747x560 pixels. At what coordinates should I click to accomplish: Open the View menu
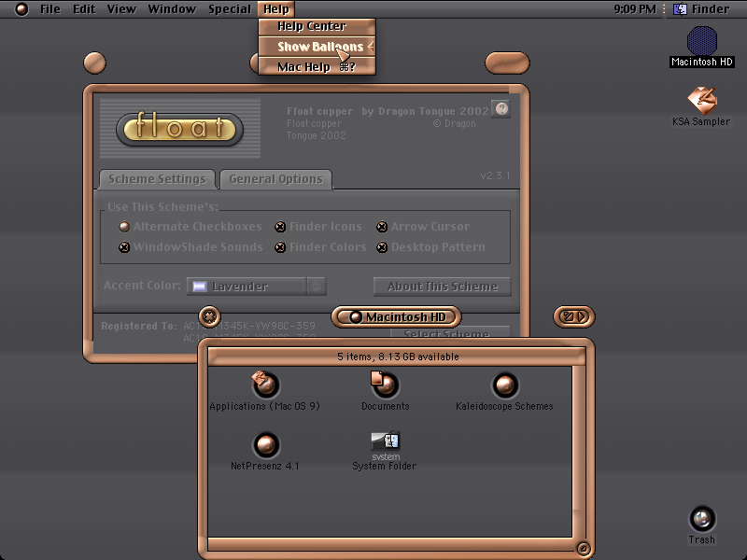[121, 9]
